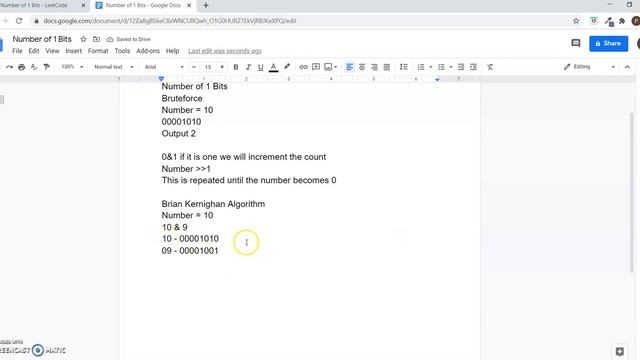
Task: Toggle Bold formatting
Action: click(x=236, y=67)
